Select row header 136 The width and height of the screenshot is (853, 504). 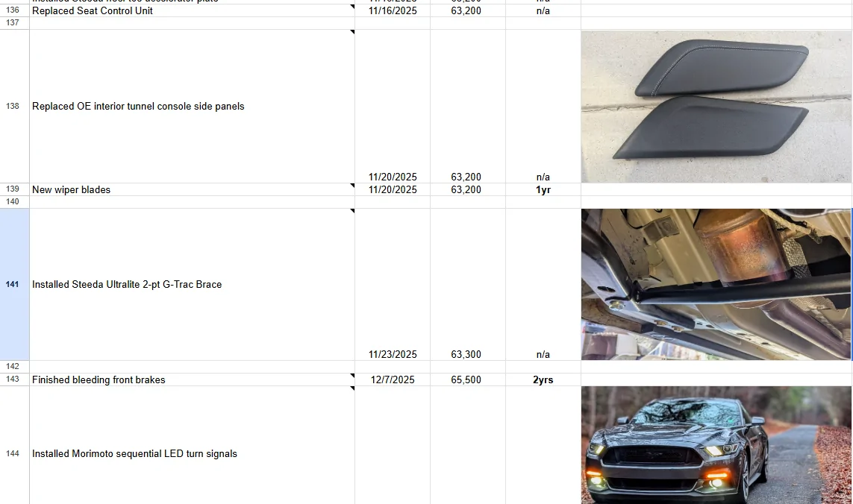click(14, 10)
